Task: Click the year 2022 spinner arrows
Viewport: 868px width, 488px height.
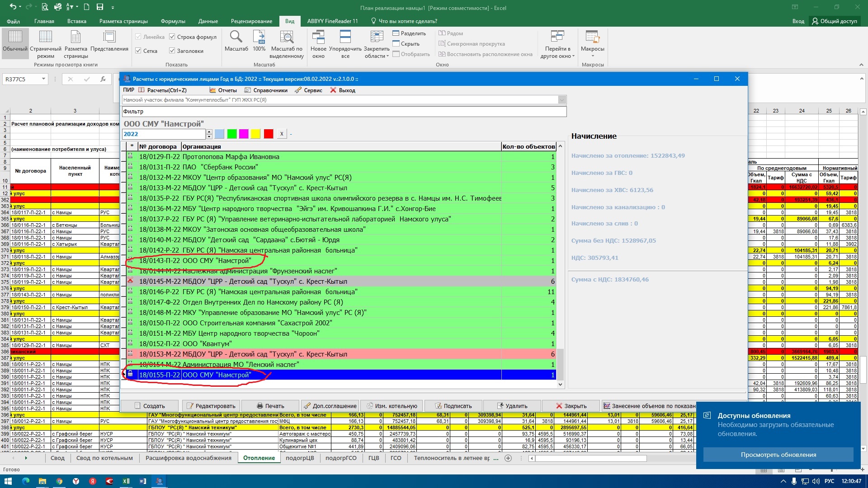Action: click(x=209, y=134)
